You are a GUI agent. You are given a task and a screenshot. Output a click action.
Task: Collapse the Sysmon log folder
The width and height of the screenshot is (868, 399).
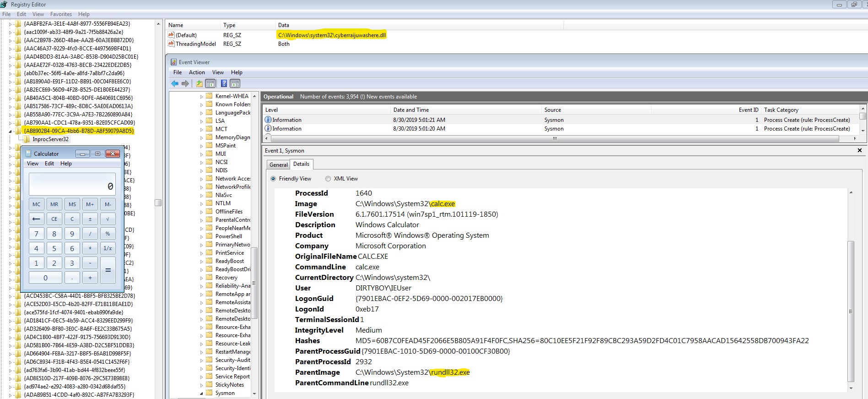pos(201,393)
